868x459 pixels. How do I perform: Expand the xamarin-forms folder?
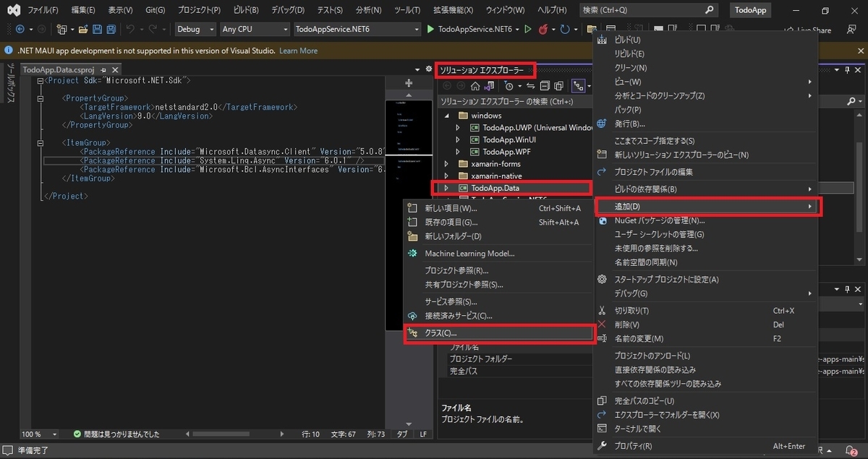(446, 164)
